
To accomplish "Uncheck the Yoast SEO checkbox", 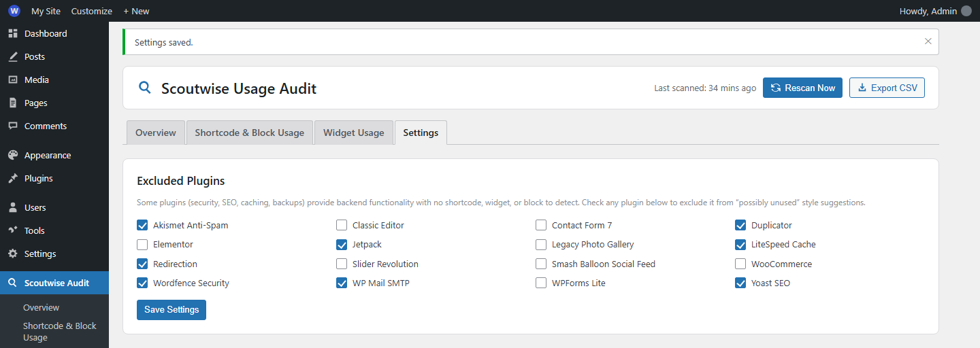I will pos(740,283).
